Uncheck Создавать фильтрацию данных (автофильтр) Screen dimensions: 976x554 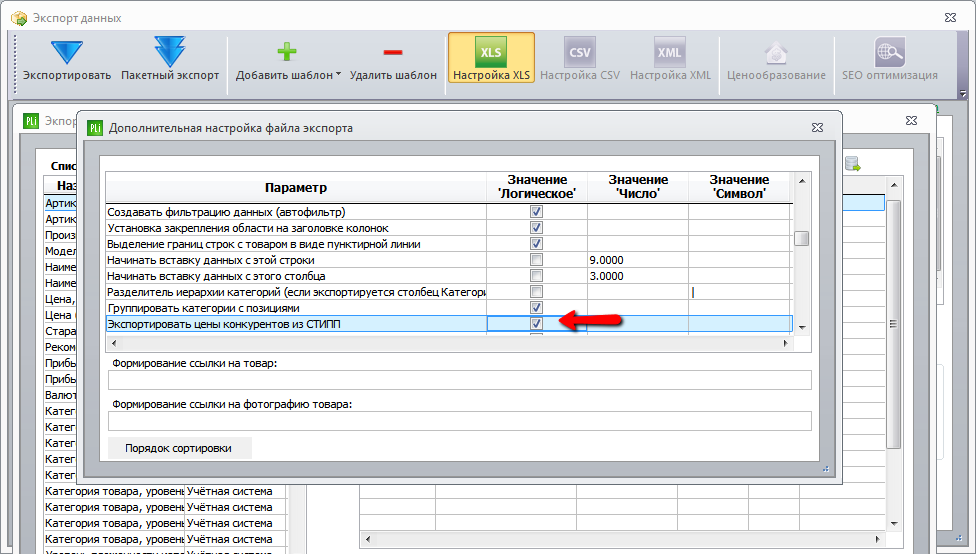click(536, 212)
